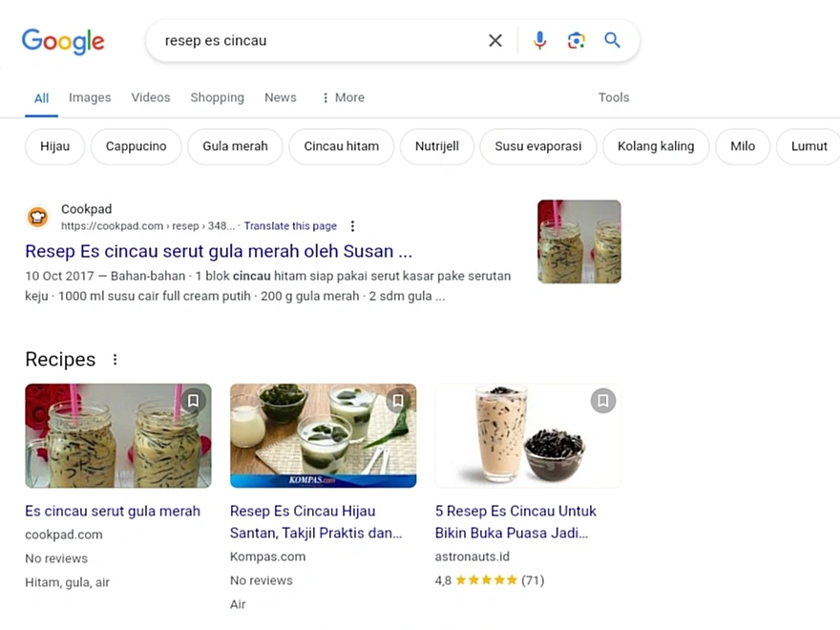Switch to the Images tab
The height and width of the screenshot is (630, 840).
[x=90, y=97]
